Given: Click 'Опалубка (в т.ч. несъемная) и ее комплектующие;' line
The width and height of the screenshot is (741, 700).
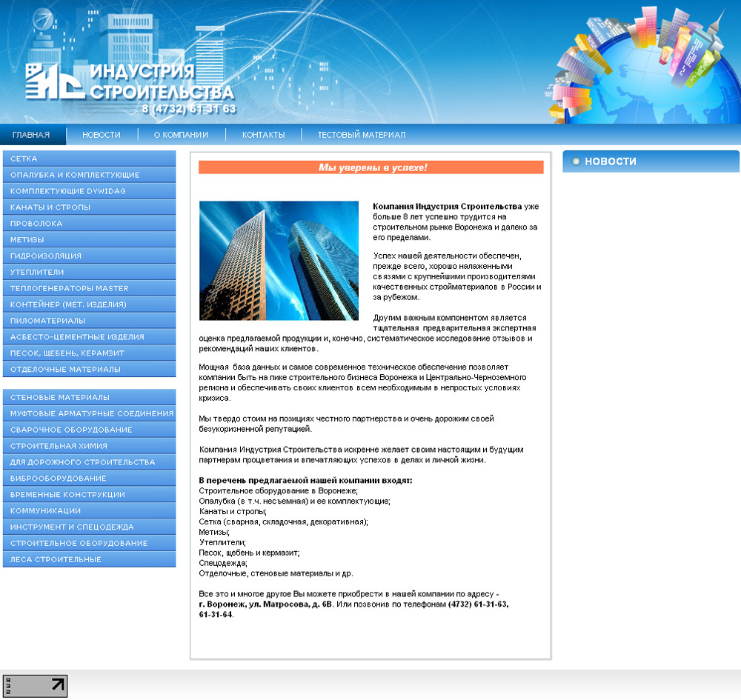Looking at the screenshot, I should pos(294,501).
